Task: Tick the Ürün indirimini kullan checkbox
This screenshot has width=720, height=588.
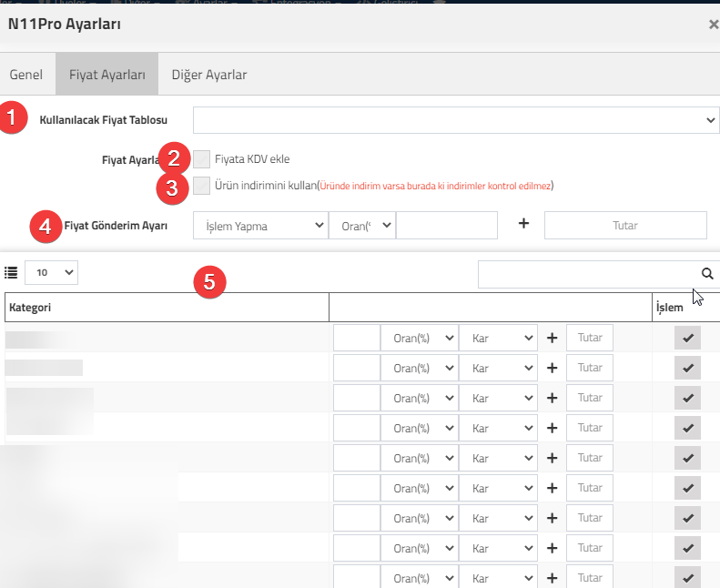Action: [201, 186]
